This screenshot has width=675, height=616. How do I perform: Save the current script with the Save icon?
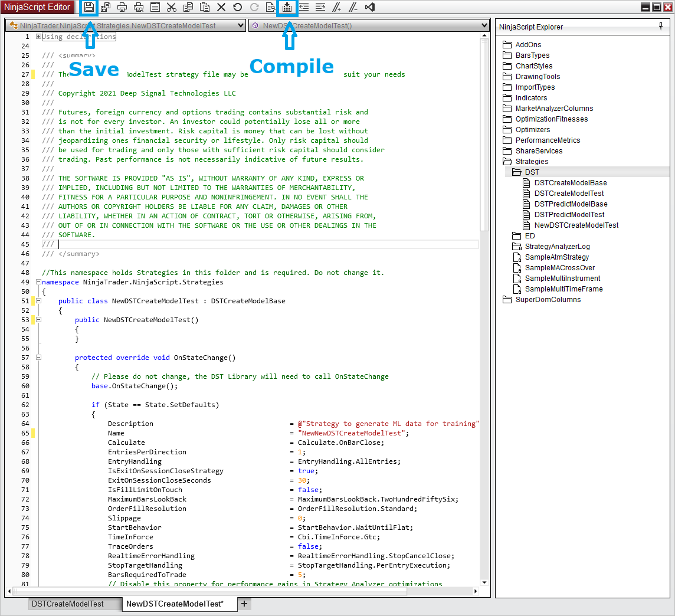(89, 7)
